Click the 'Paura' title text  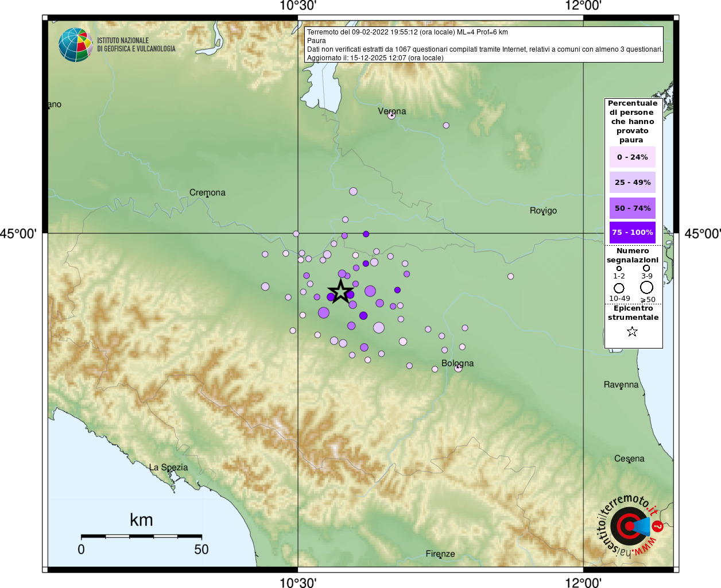coord(316,41)
